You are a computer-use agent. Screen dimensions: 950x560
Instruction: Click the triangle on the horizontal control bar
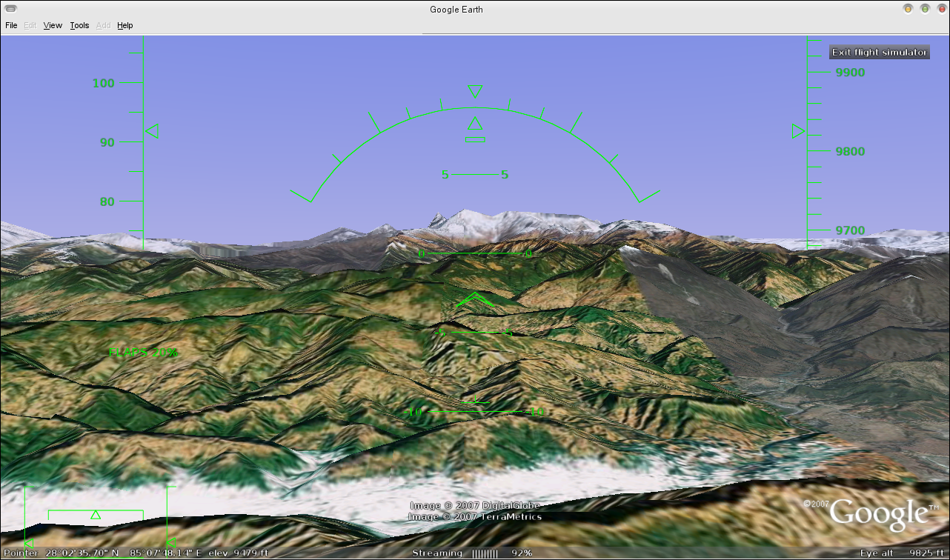(x=96, y=514)
